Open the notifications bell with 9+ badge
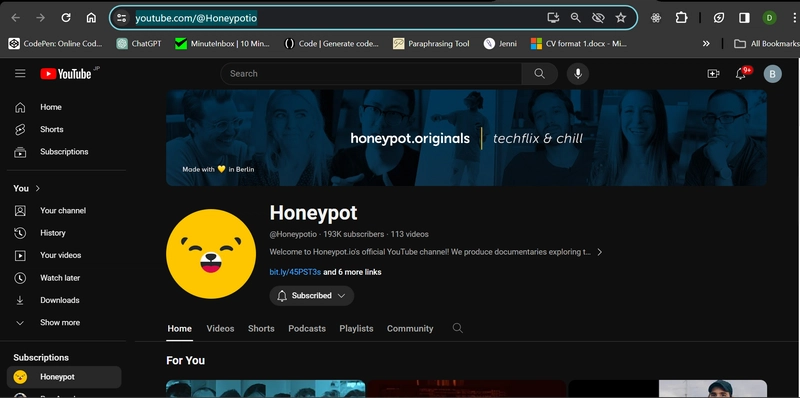 [741, 74]
